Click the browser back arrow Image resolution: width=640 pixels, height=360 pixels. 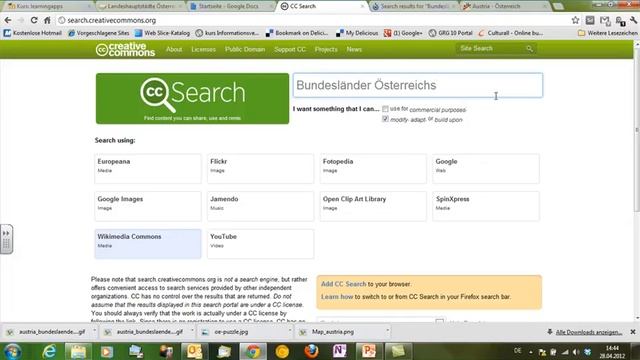8,20
